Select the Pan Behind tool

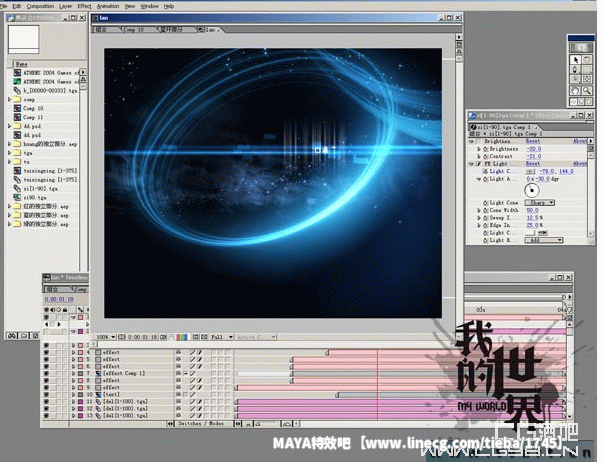pos(587,79)
